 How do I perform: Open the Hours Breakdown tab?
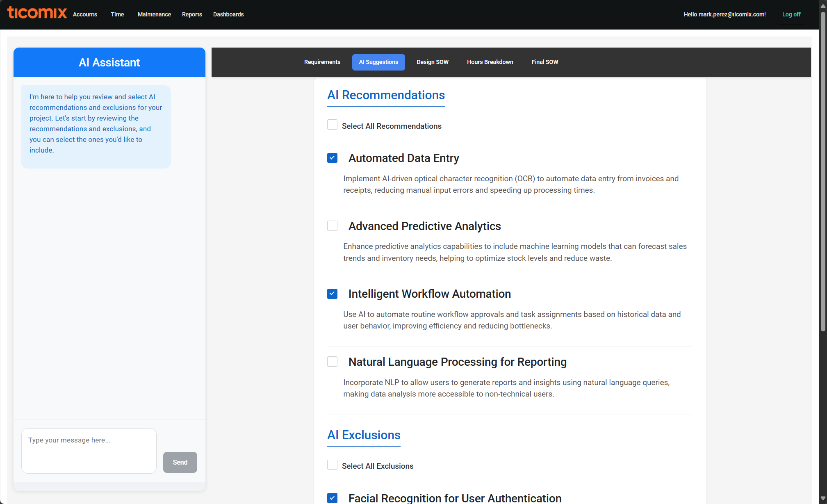pos(490,62)
